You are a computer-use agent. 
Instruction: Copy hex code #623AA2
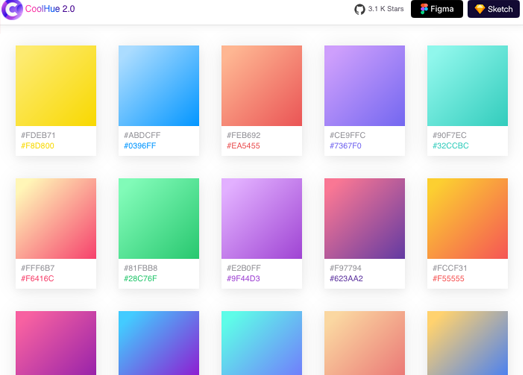click(346, 279)
